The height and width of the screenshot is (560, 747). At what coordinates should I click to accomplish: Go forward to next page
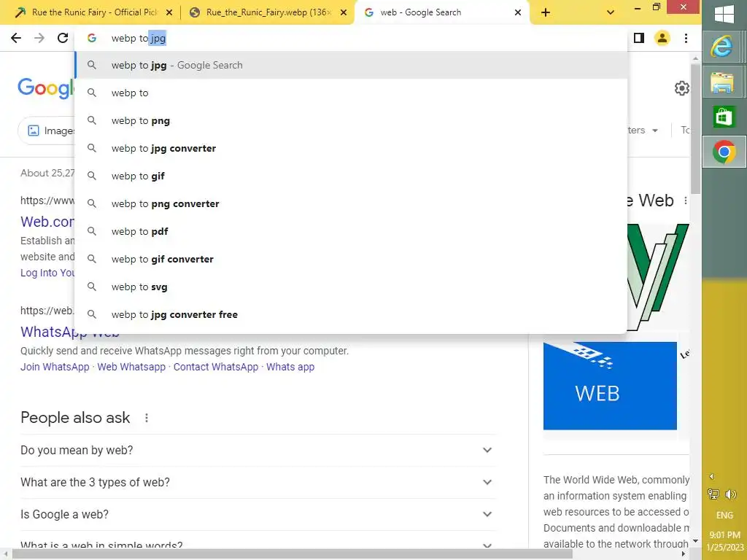39,38
